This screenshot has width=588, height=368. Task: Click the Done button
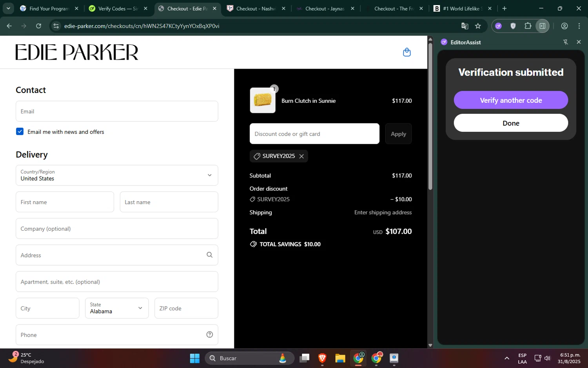click(x=511, y=123)
